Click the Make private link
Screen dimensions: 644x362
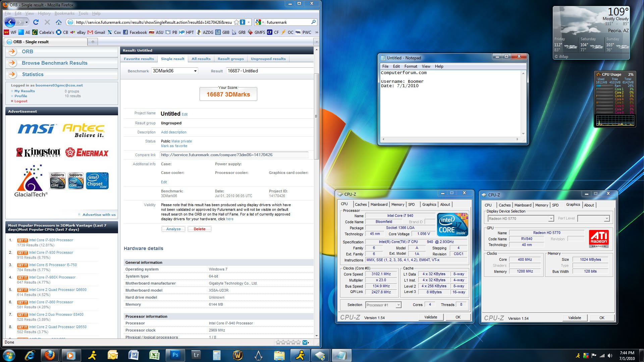click(x=181, y=141)
